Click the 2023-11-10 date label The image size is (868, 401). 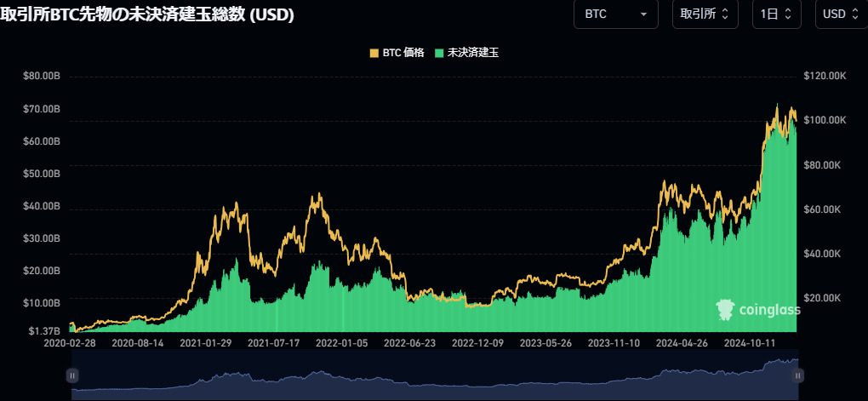[614, 343]
